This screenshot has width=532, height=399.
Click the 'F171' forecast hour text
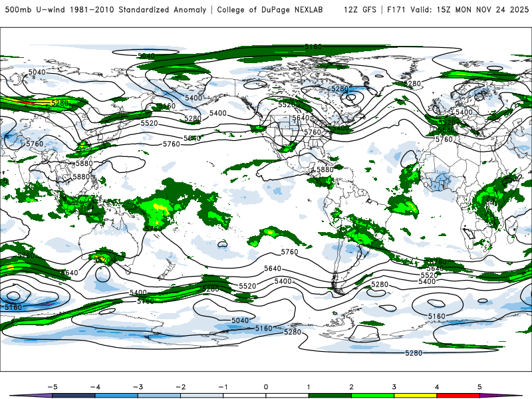coord(396,10)
